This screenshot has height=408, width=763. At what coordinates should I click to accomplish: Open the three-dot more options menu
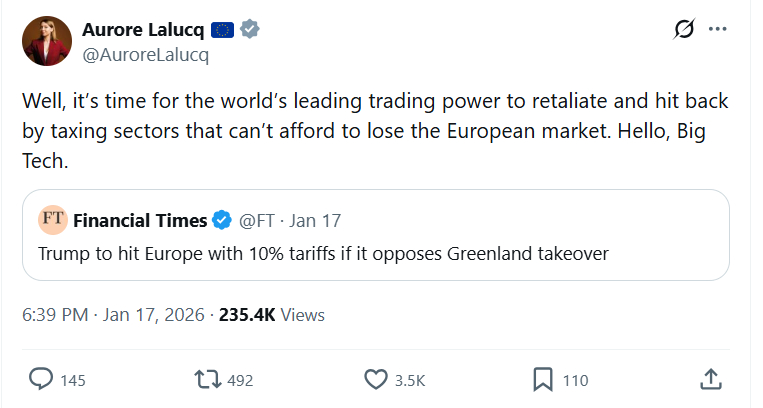pos(717,30)
